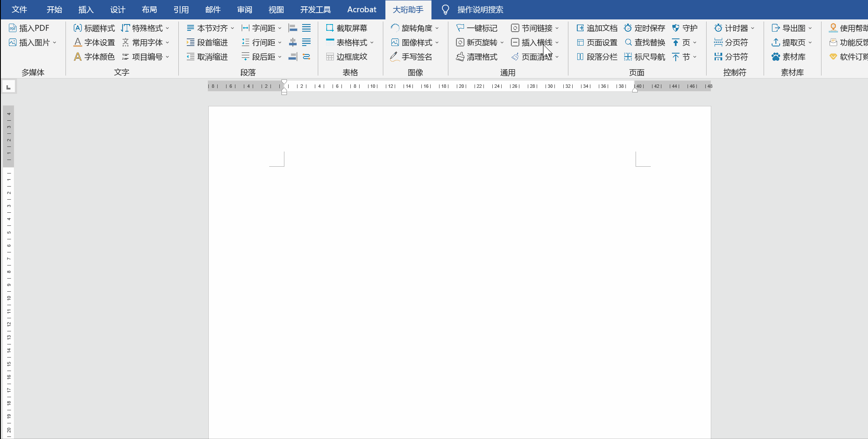This screenshot has width=868, height=439.
Task: Click the 操作说明搜索 search field
Action: pyautogui.click(x=480, y=10)
